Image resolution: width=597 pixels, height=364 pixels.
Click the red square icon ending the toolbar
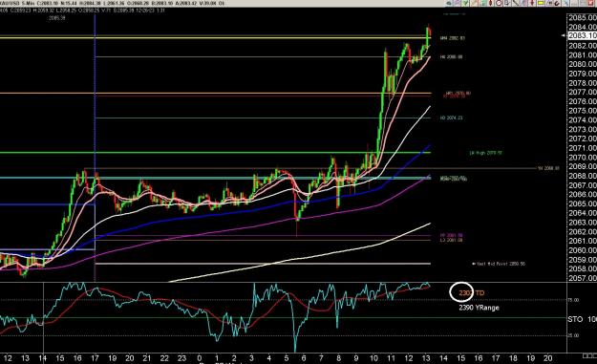[x=592, y=3]
